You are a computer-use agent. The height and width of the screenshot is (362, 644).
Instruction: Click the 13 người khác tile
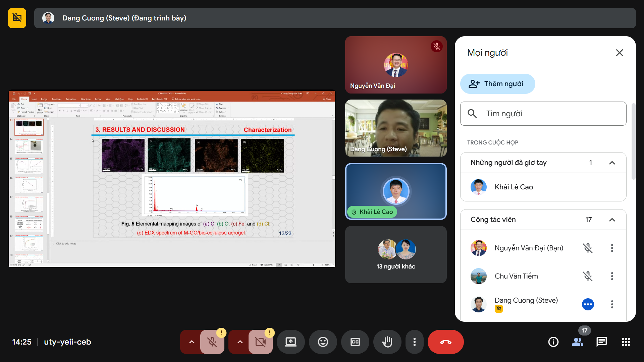[396, 255]
